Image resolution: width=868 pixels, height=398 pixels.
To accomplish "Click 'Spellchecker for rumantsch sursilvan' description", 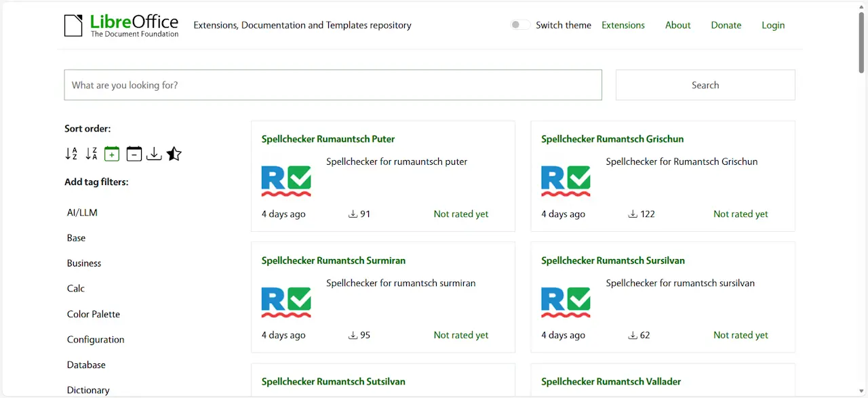I will tap(680, 283).
